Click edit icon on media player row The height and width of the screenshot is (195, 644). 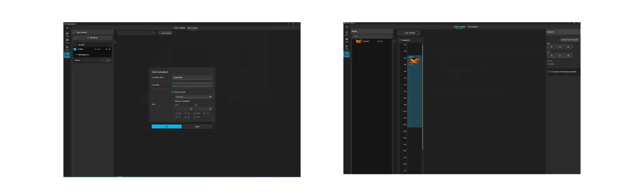[106, 49]
